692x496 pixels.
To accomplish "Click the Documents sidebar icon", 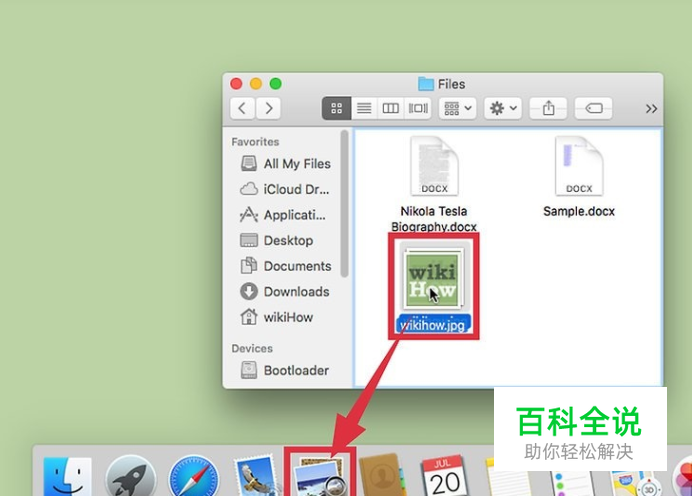I will [x=248, y=266].
